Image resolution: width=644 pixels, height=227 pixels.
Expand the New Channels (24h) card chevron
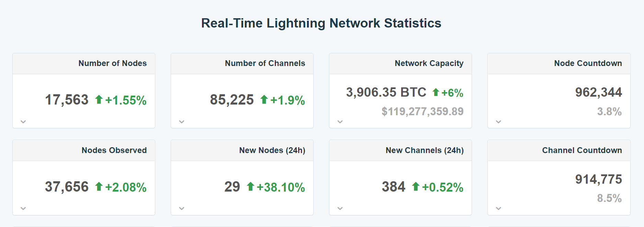point(340,208)
